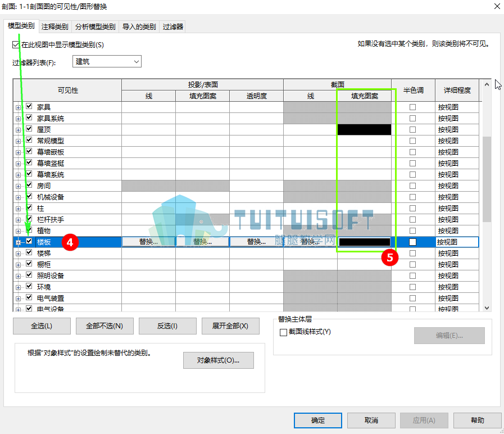Click the category list scrollbar thumb
The height and width of the screenshot is (434, 504).
[x=487, y=179]
